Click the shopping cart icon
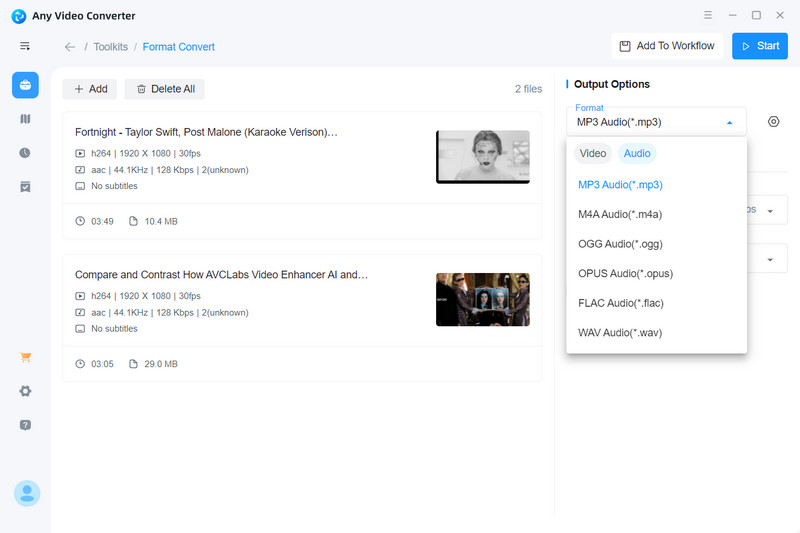Image resolution: width=800 pixels, height=533 pixels. pyautogui.click(x=25, y=358)
